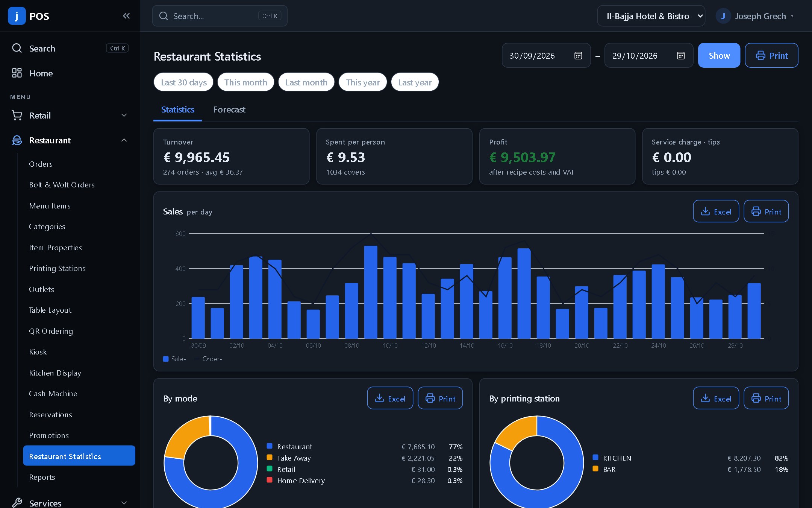This screenshot has width=812, height=508.
Task: Export By printing station to Excel
Action: point(716,398)
